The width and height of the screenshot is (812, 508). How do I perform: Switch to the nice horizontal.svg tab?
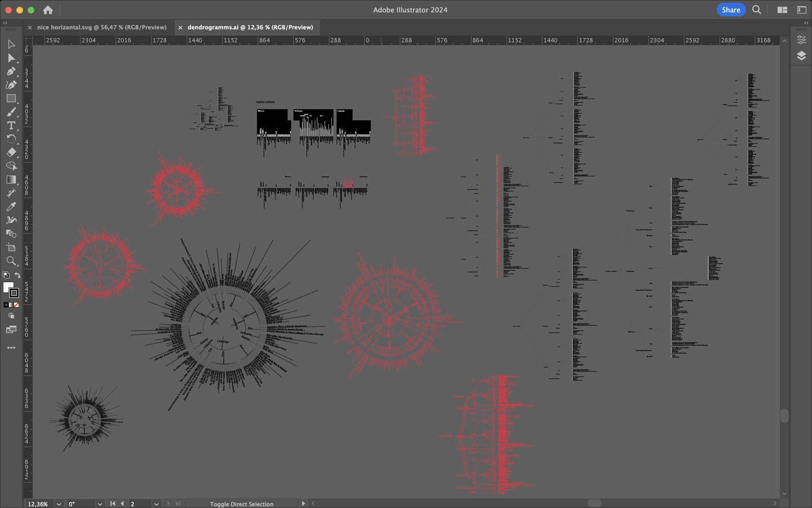pyautogui.click(x=101, y=27)
